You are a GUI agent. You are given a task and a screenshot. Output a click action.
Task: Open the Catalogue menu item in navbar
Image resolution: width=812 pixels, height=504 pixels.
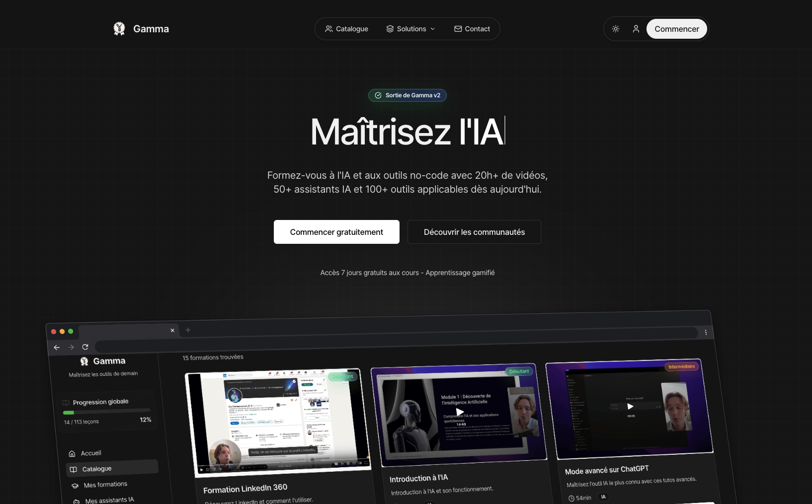pyautogui.click(x=347, y=29)
